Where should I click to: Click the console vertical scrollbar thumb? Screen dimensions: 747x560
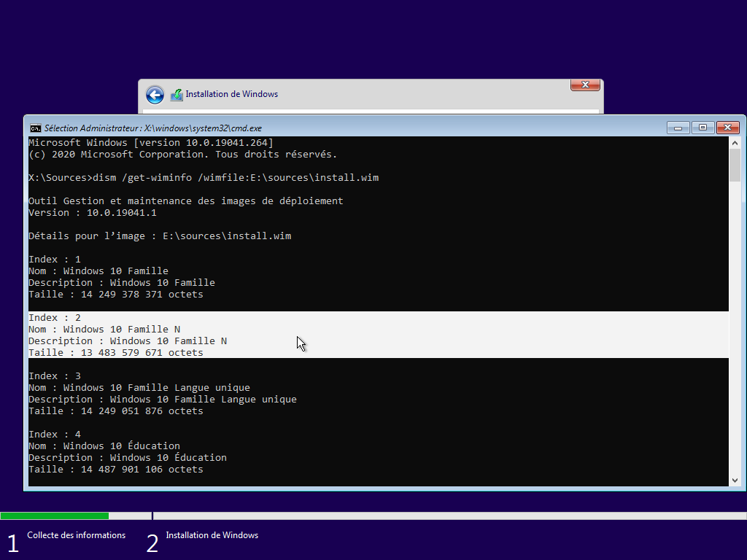(x=735, y=166)
